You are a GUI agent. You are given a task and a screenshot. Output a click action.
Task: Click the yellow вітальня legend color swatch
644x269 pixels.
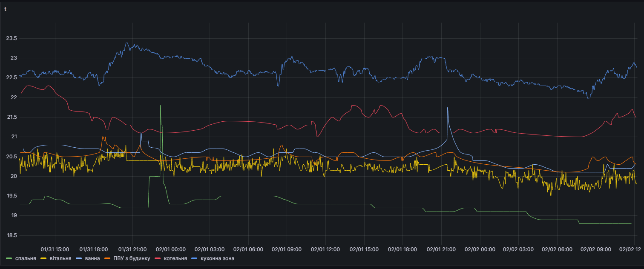point(43,258)
